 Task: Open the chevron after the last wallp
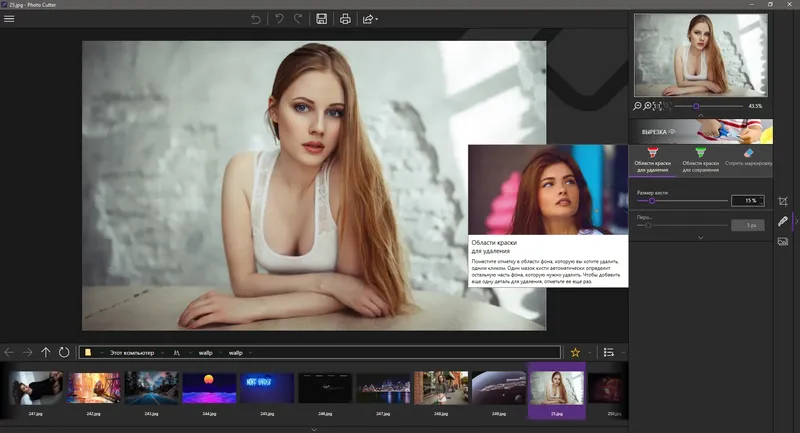[250, 353]
